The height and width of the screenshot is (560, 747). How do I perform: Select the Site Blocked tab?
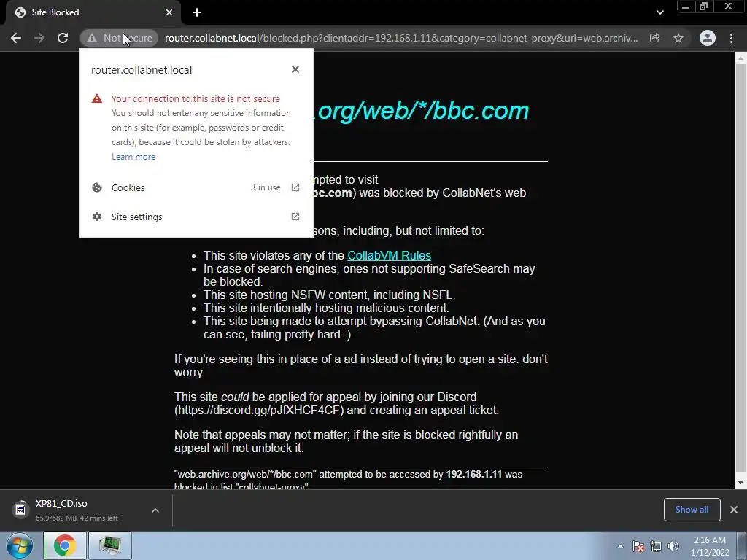pyautogui.click(x=93, y=12)
